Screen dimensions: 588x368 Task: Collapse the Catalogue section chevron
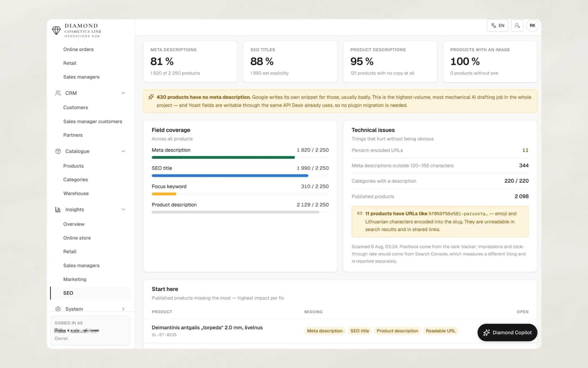[123, 151]
